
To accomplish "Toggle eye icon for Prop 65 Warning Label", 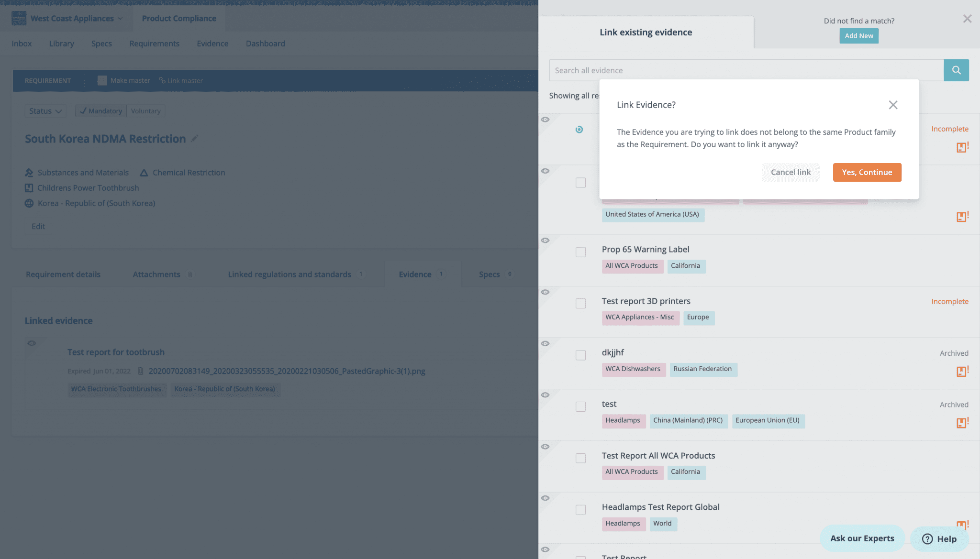I will click(545, 241).
